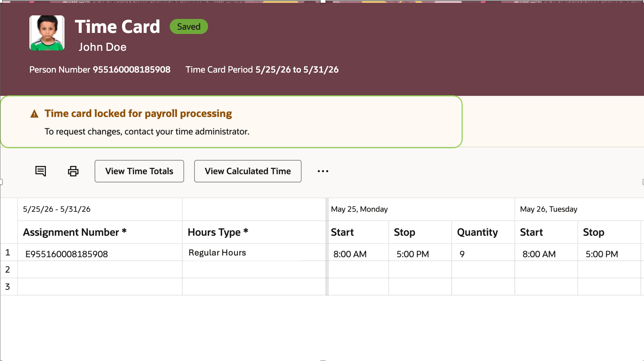Select the Regular Hours cell
The image size is (644, 361).
point(254,253)
